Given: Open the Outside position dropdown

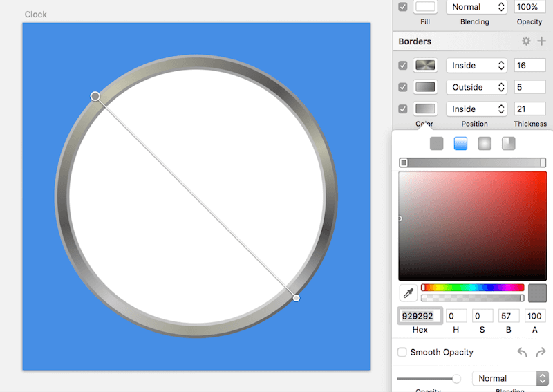Looking at the screenshot, I should 477,87.
